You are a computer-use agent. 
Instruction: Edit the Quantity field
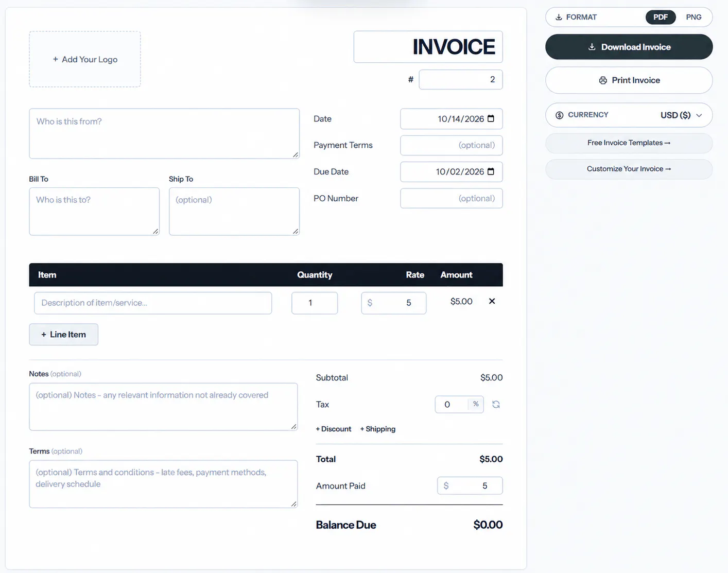315,303
